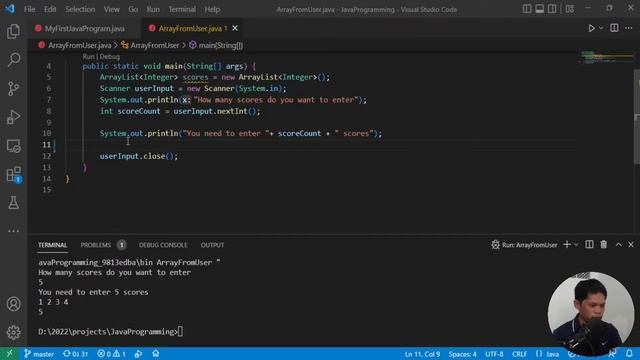640x360 pixels.
Task: Open editor More Actions menu
Action: (629, 28)
